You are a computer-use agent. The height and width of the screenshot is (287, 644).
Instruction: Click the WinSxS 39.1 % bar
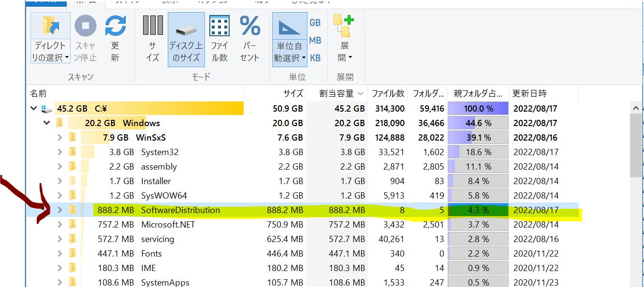(478, 138)
